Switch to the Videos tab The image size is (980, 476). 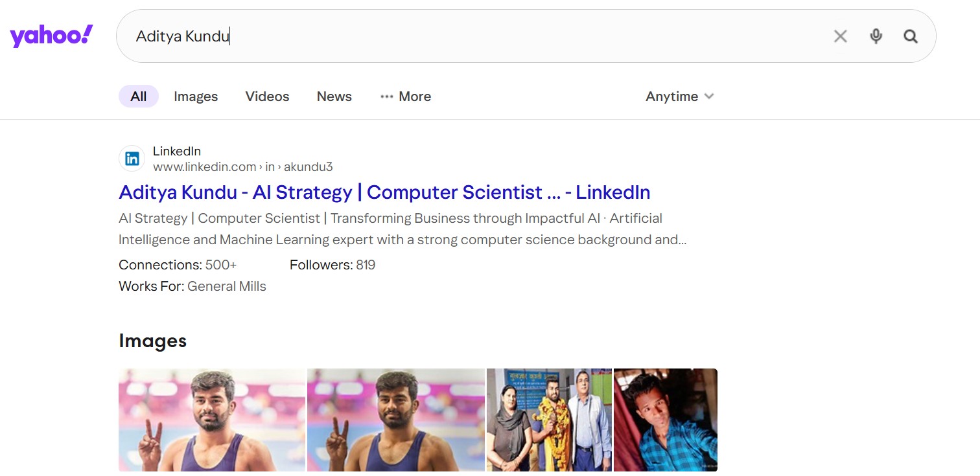(267, 96)
